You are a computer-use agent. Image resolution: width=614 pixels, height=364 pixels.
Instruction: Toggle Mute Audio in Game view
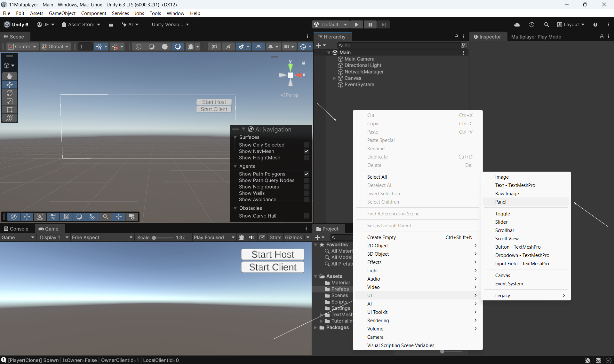[252, 237]
